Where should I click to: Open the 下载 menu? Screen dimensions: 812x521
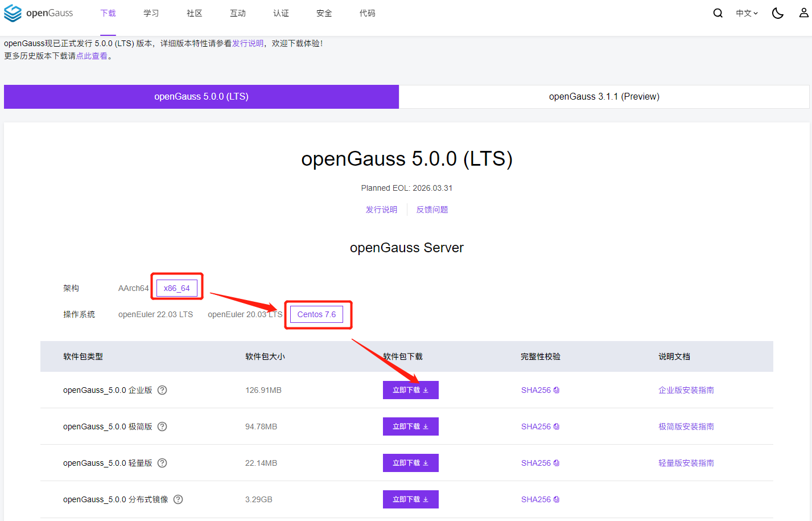point(108,13)
